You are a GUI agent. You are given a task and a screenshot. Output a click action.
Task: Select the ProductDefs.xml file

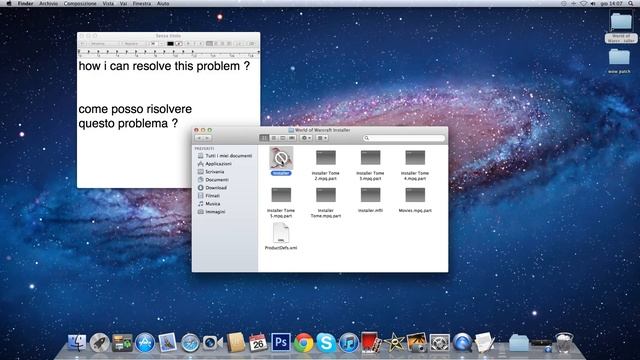[281, 233]
